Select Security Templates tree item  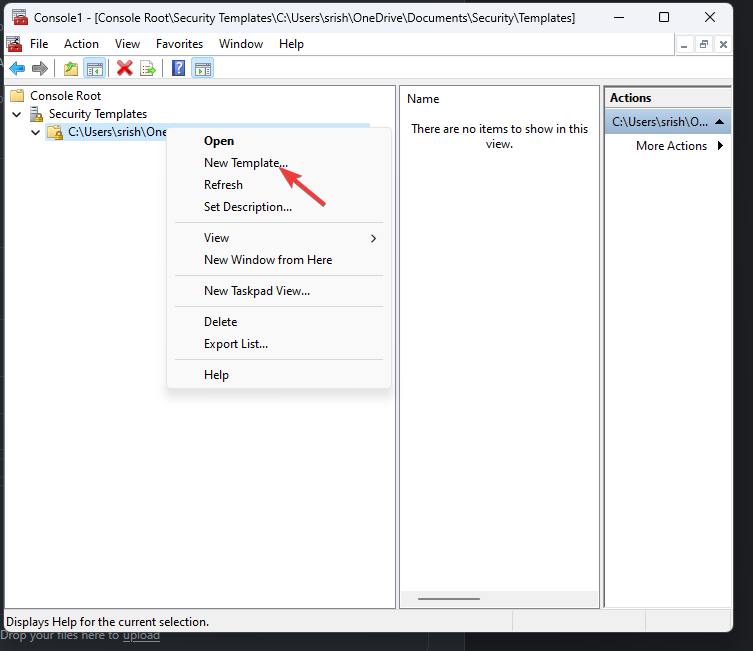coord(97,114)
